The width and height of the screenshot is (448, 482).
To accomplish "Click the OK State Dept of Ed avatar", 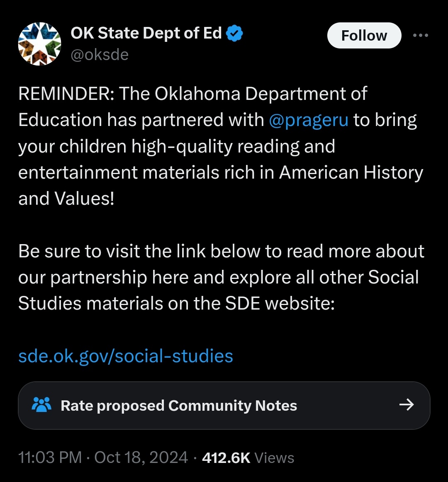I will coord(39,44).
